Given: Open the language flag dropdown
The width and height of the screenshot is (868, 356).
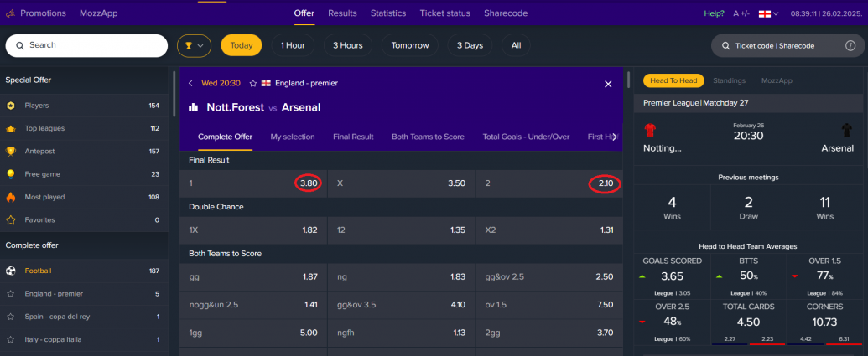Looking at the screenshot, I should point(768,13).
